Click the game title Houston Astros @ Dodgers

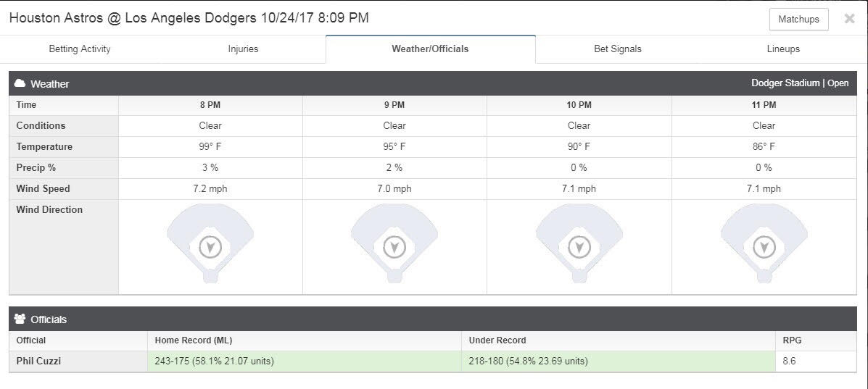pos(189,17)
